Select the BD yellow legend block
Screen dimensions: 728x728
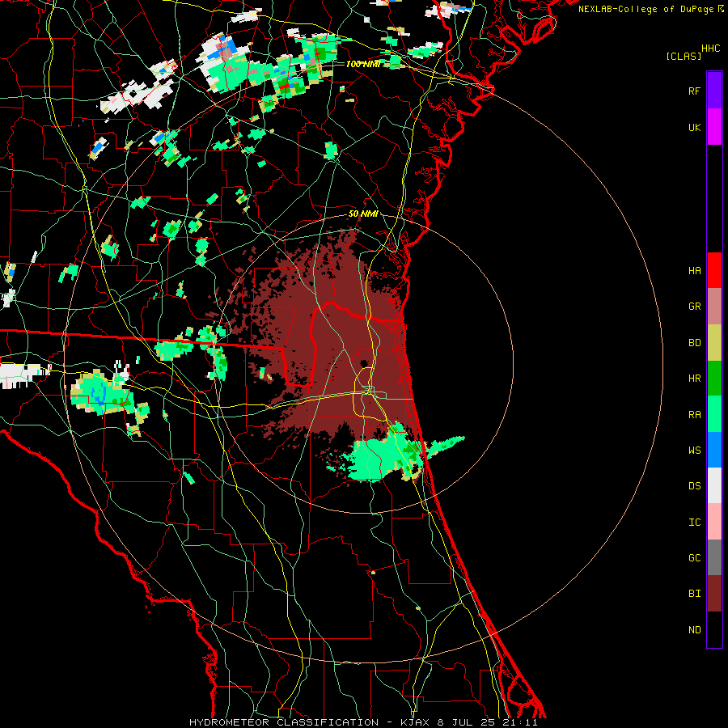click(714, 343)
